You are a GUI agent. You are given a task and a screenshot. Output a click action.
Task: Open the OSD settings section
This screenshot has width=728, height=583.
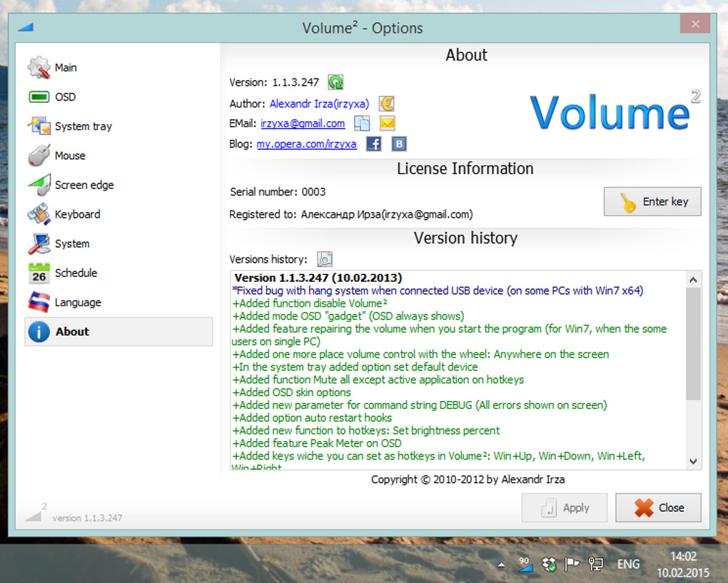point(119,97)
